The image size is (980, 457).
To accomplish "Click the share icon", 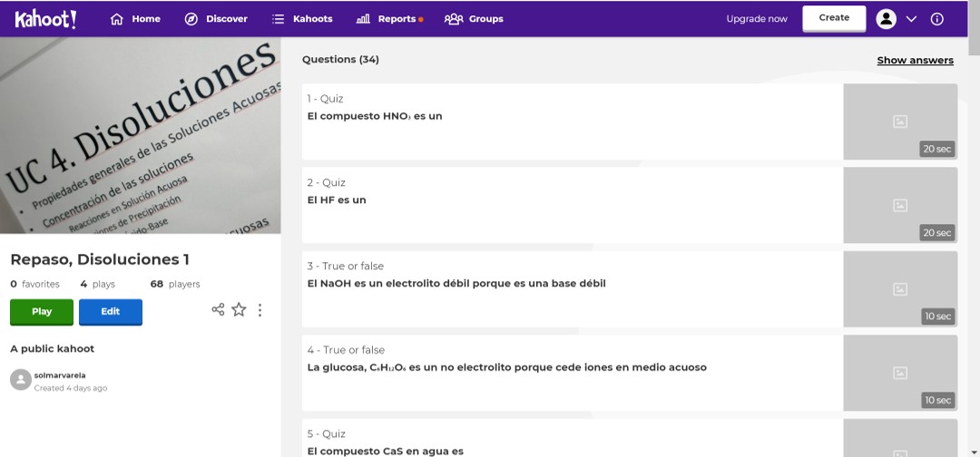I will click(218, 309).
